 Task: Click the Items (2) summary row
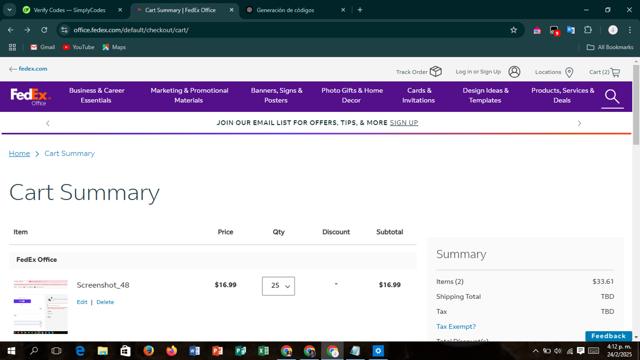pos(525,282)
